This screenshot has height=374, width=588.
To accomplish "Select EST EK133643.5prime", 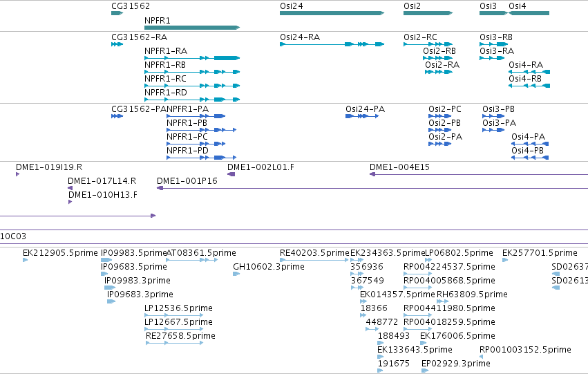I will (x=380, y=357).
